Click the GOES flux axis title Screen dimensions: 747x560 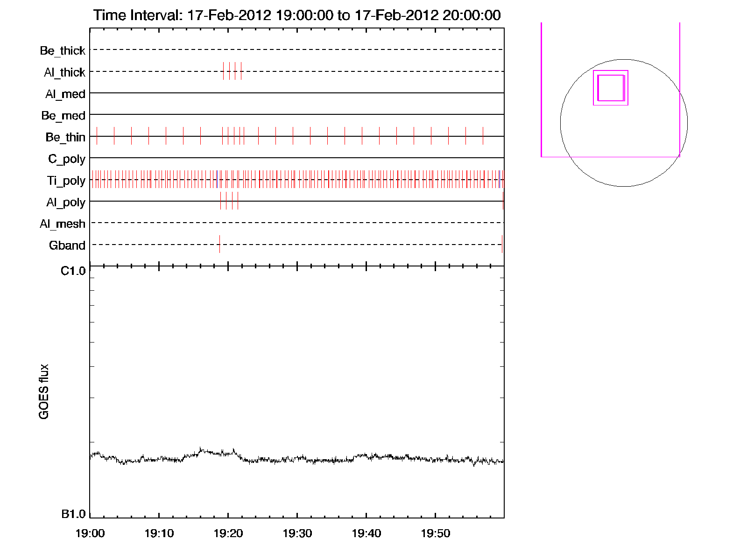(x=44, y=392)
